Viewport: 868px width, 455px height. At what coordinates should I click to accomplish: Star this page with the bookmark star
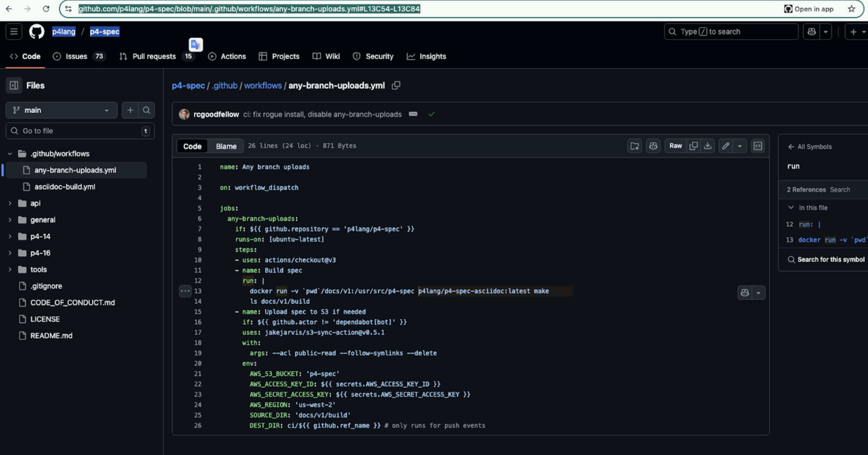(851, 9)
